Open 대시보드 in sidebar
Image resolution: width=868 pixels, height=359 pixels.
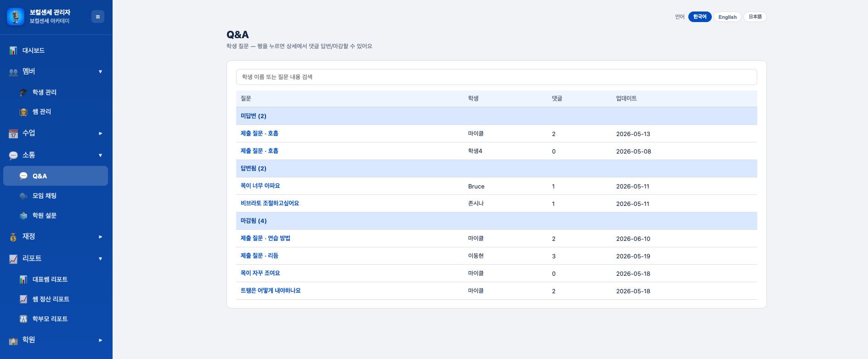tap(56, 51)
